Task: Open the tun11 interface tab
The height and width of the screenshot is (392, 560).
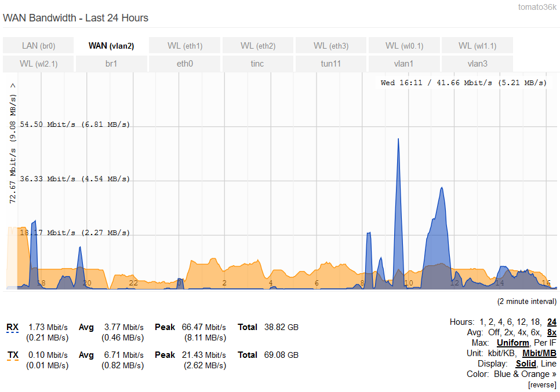Action: (330, 64)
